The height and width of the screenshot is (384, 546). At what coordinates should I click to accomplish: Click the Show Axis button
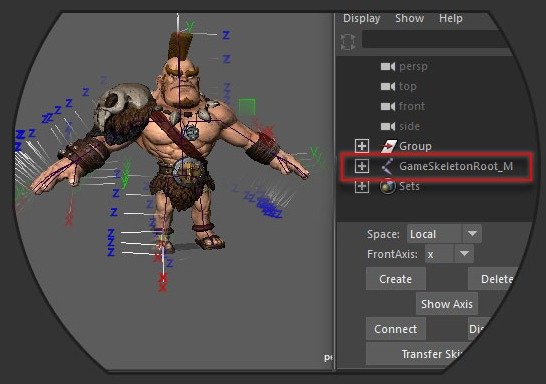[447, 304]
